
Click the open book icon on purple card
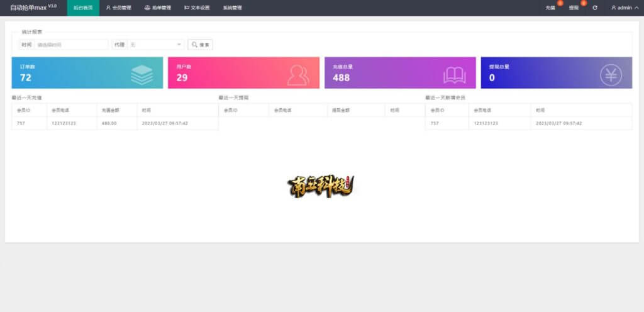pyautogui.click(x=454, y=75)
